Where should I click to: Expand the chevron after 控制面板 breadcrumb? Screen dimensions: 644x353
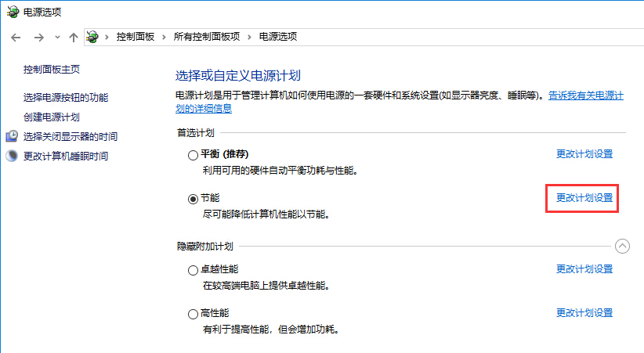(x=164, y=37)
